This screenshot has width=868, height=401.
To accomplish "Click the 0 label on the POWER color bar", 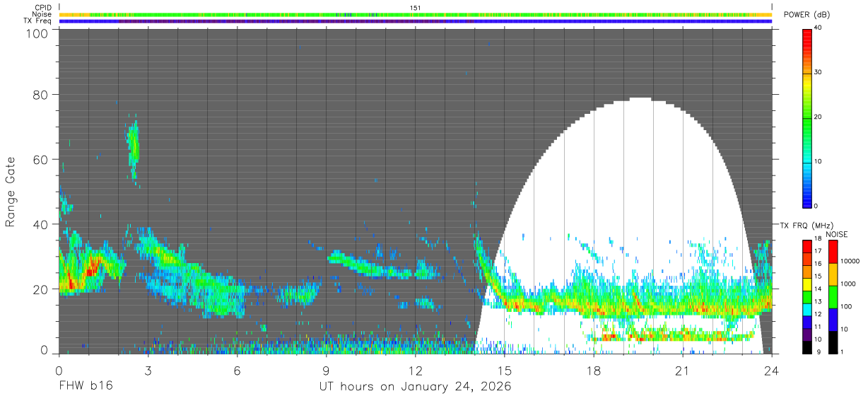I will (x=816, y=206).
